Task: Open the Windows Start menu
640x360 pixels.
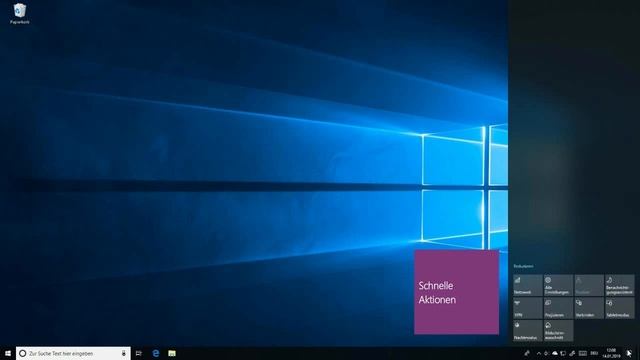Action: pyautogui.click(x=8, y=353)
